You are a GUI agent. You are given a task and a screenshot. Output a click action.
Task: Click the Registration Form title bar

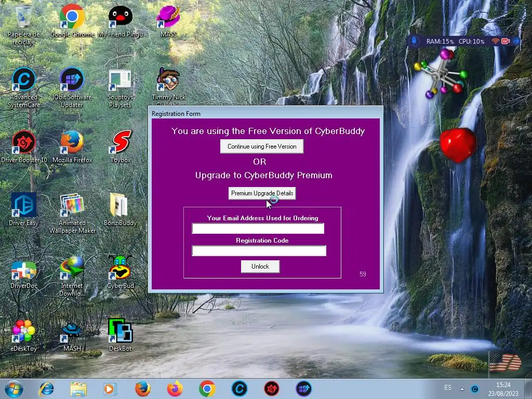click(265, 113)
